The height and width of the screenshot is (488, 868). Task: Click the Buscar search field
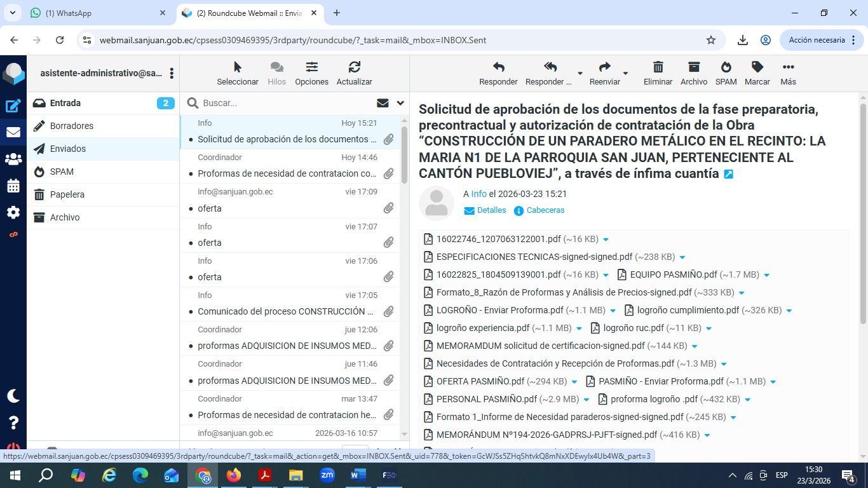[280, 103]
